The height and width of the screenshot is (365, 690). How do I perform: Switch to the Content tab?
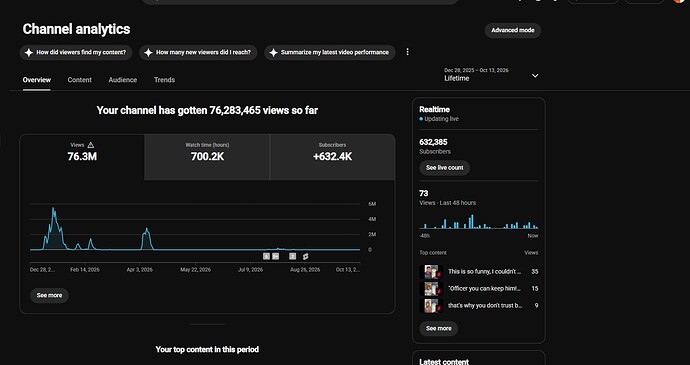click(x=80, y=80)
